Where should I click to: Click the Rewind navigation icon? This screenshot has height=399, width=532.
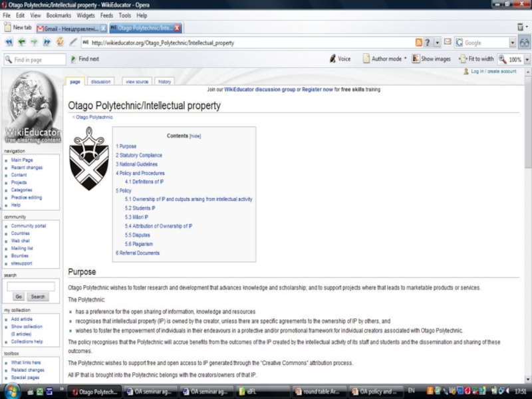[x=9, y=42]
